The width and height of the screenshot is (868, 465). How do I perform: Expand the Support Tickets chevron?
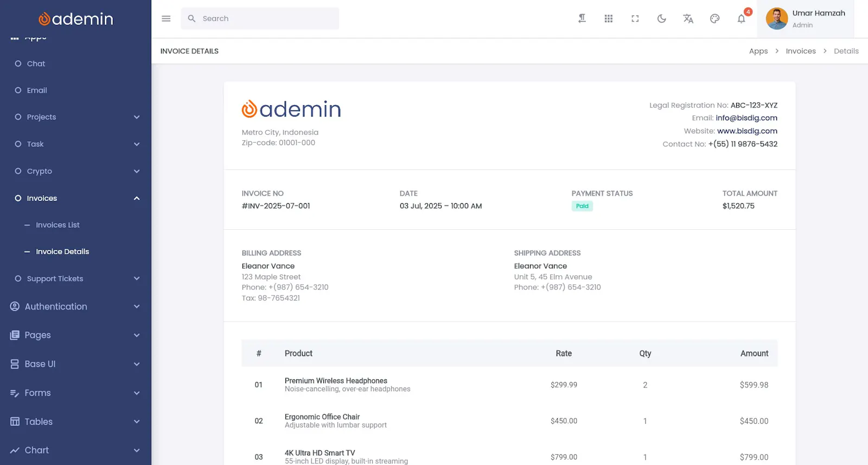coord(137,279)
